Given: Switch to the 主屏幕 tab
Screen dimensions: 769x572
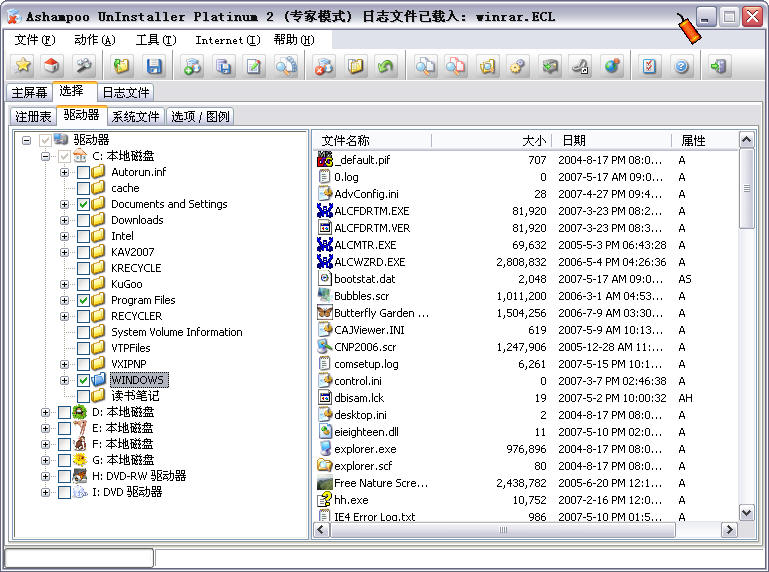Looking at the screenshot, I should (x=29, y=92).
